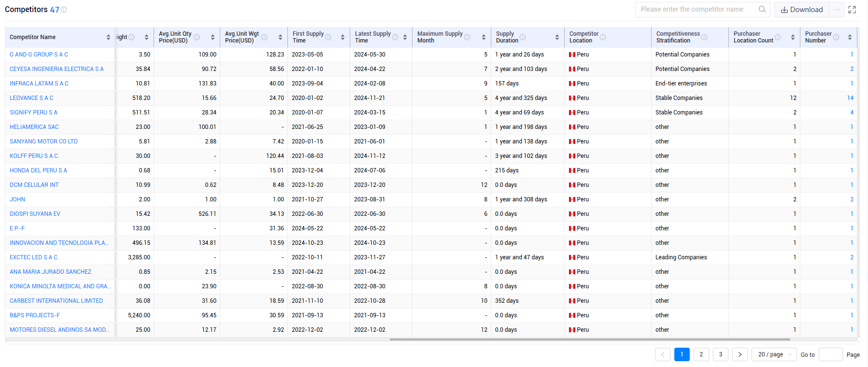Click the search magnifier icon

[x=762, y=9]
